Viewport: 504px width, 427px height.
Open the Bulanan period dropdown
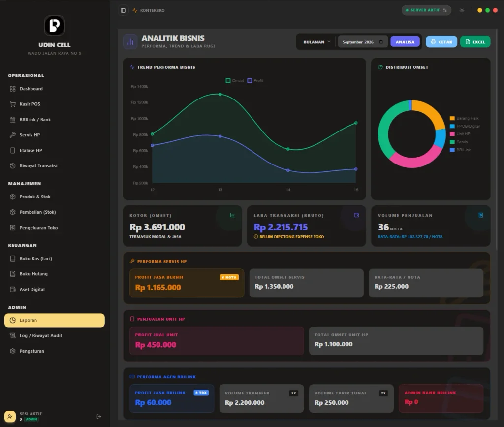(x=316, y=42)
